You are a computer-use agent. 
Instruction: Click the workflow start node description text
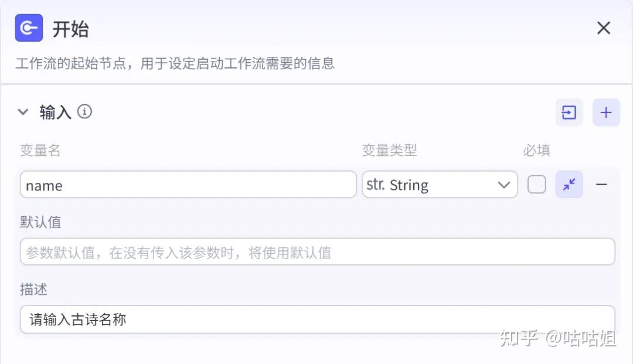click(175, 63)
